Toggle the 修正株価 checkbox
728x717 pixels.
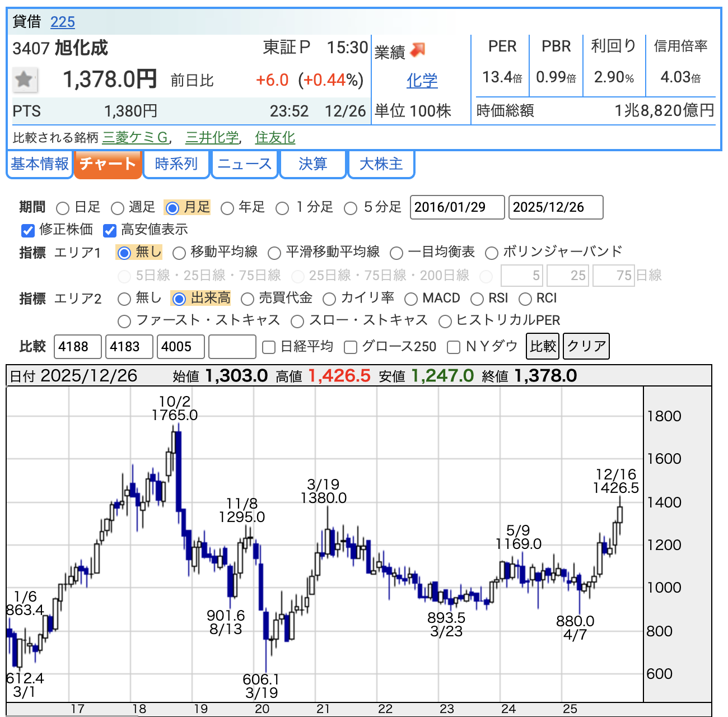(28, 230)
